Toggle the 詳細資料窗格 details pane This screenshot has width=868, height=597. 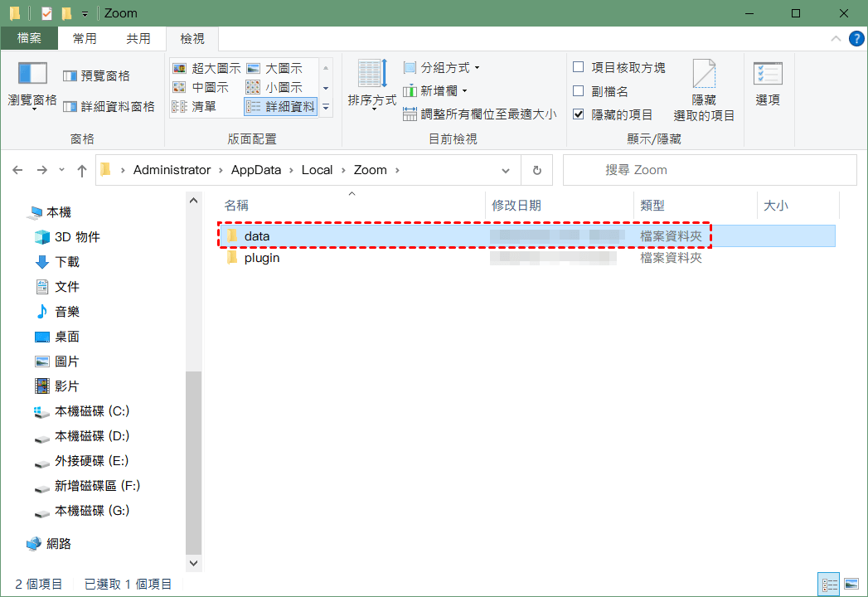[x=109, y=106]
